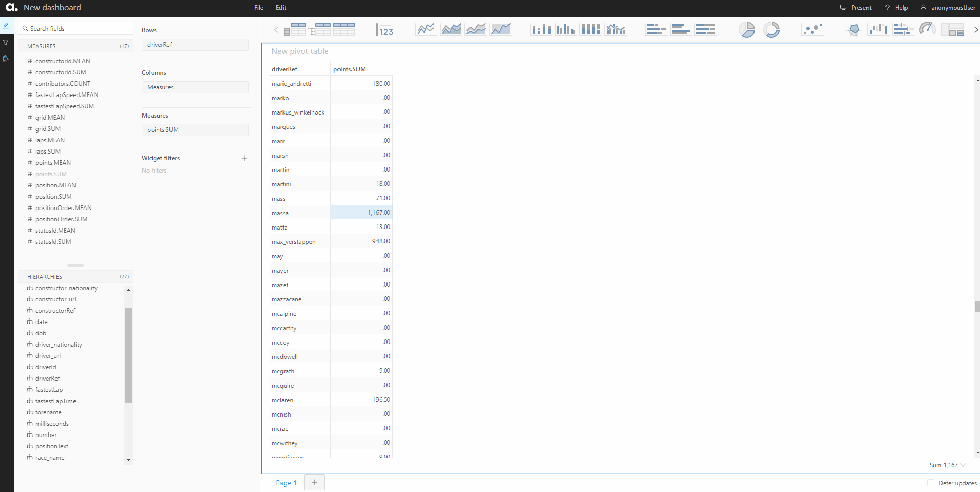Switch to the Page 1 tab

click(x=286, y=483)
